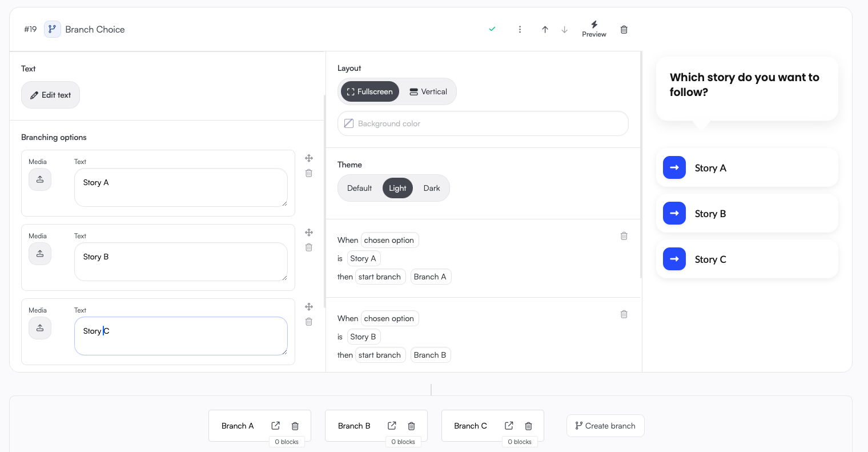This screenshot has width=868, height=452.
Task: Remove the Story A condition rule
Action: click(624, 236)
